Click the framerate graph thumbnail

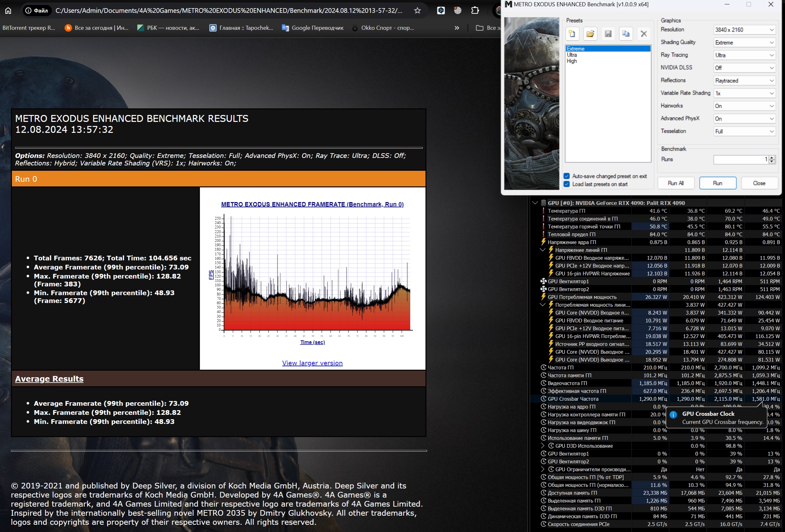pyautogui.click(x=312, y=274)
